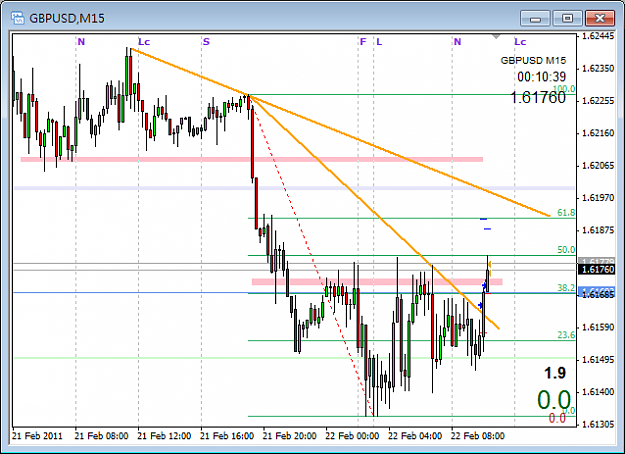Click the 1.61970 price axis label

(x=598, y=198)
